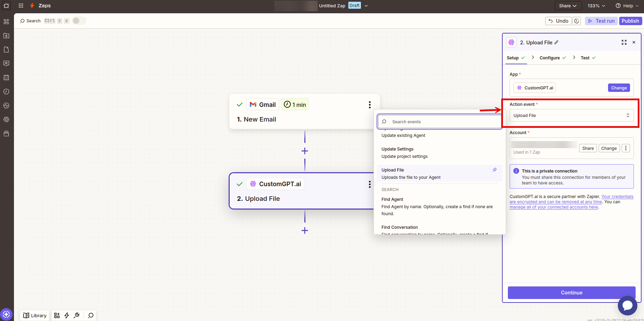The width and height of the screenshot is (644, 321).
Task: Click the Draft status badge
Action: click(x=354, y=6)
